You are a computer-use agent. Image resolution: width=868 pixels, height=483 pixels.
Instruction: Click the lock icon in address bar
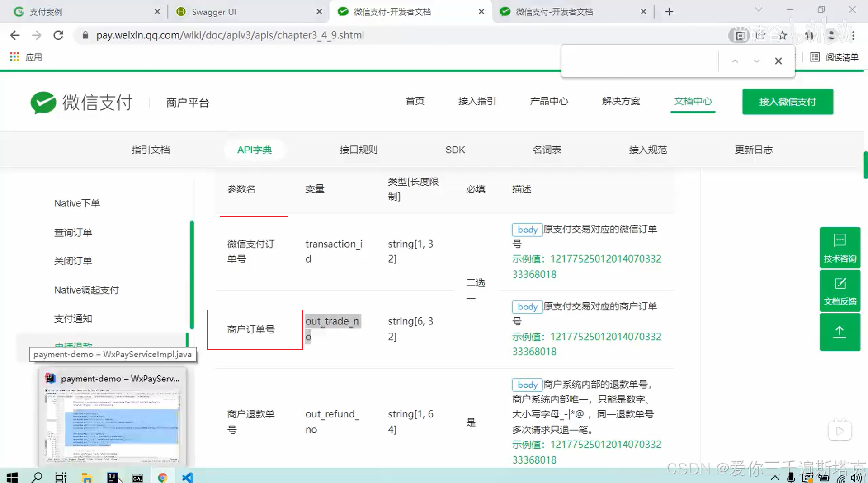pyautogui.click(x=85, y=35)
